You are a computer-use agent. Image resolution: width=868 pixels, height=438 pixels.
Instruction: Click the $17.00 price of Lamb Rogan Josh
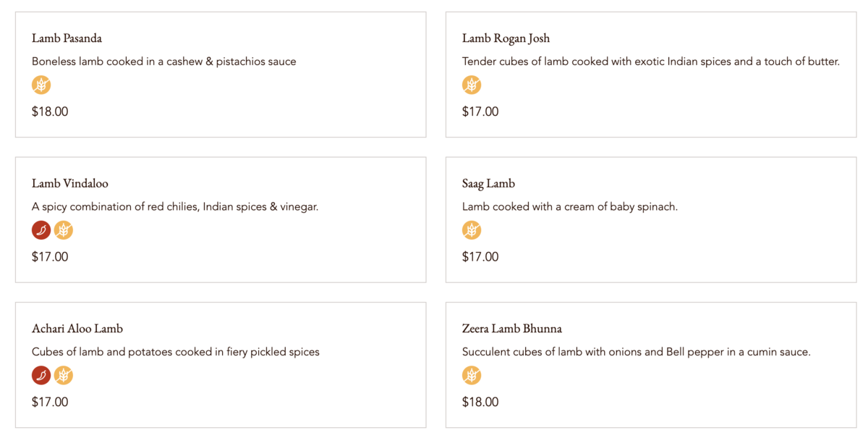[480, 111]
